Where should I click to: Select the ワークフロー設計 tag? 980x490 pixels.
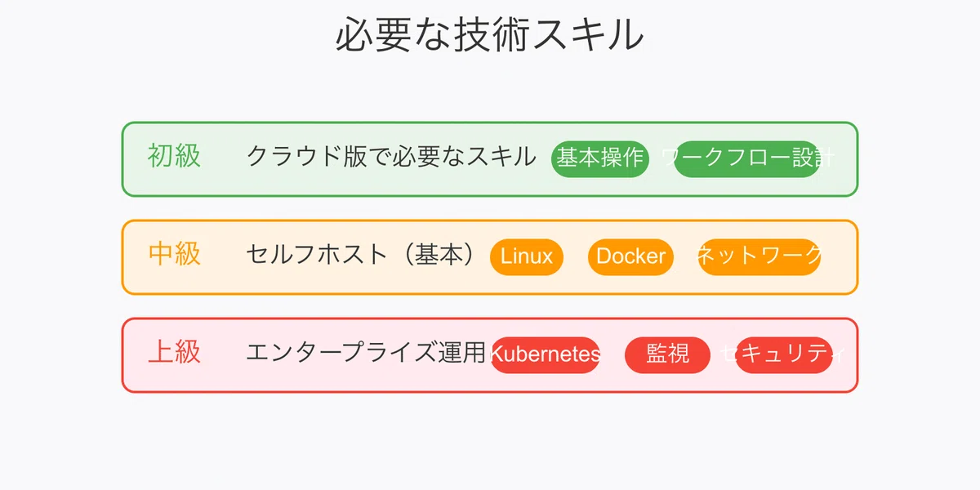[x=747, y=158]
